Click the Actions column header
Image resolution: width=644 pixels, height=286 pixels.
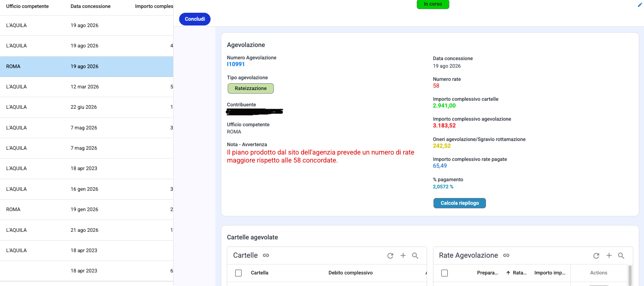coord(599,273)
